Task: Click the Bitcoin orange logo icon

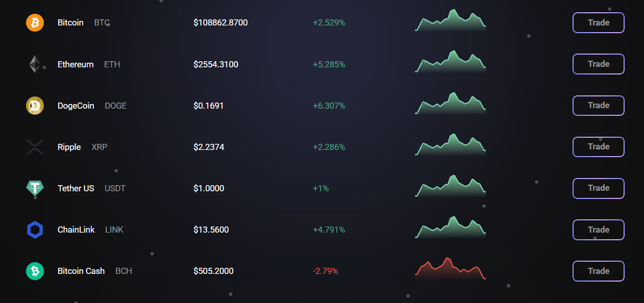Action: [x=35, y=23]
